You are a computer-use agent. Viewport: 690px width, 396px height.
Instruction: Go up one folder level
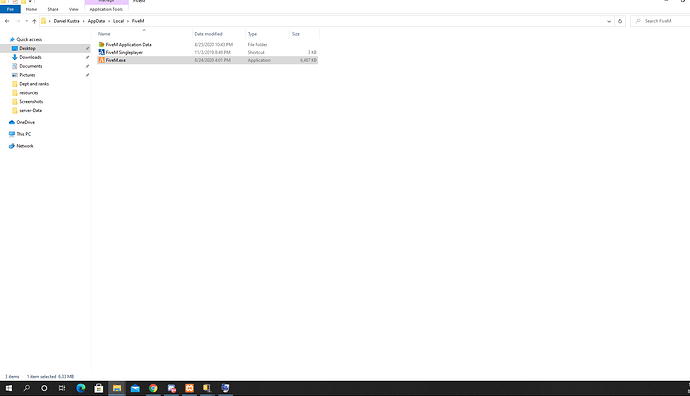click(34, 21)
